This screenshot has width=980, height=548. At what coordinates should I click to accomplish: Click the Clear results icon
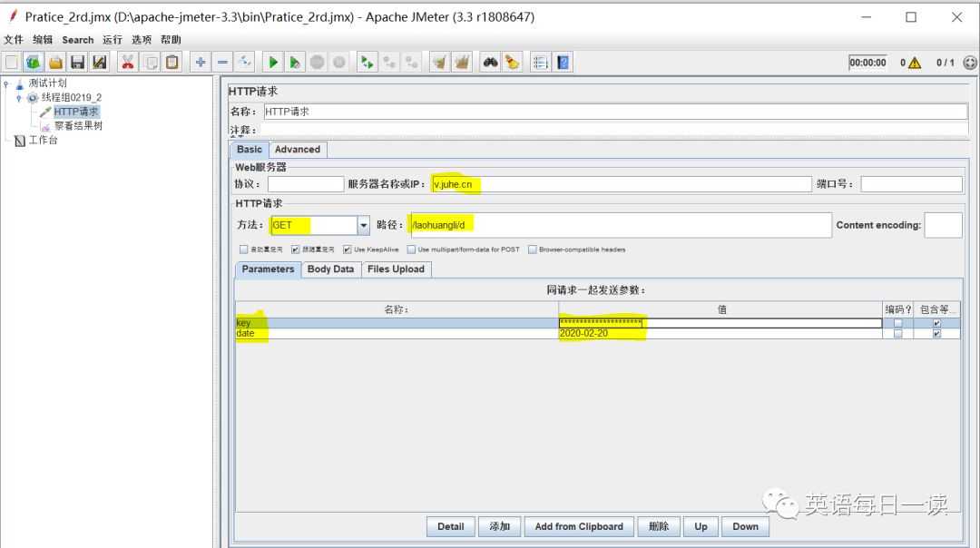click(439, 62)
